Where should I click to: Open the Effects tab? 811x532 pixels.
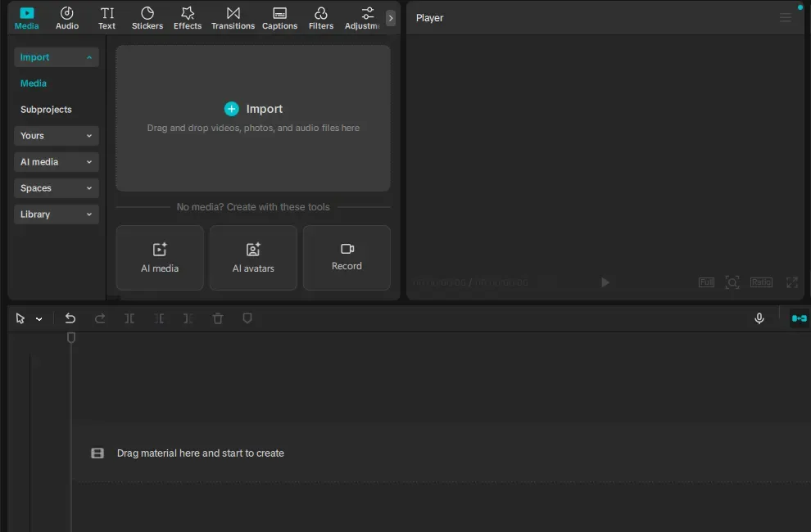(x=188, y=18)
